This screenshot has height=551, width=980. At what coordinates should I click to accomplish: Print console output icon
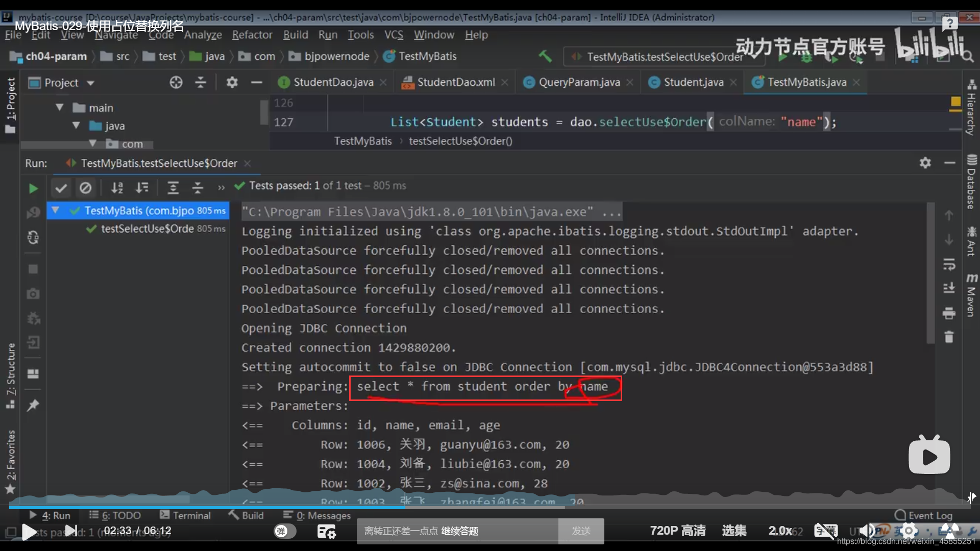click(949, 313)
